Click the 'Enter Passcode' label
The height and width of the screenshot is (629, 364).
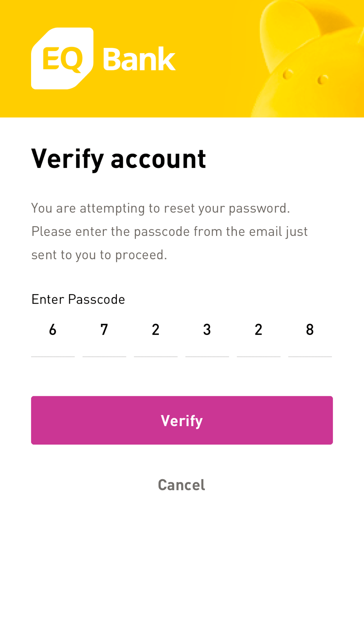click(x=78, y=299)
